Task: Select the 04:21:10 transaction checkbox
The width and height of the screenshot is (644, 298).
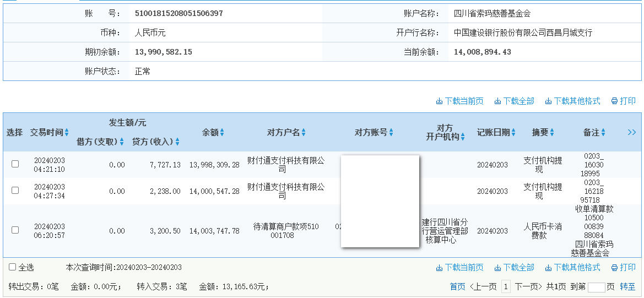Action: click(x=15, y=164)
